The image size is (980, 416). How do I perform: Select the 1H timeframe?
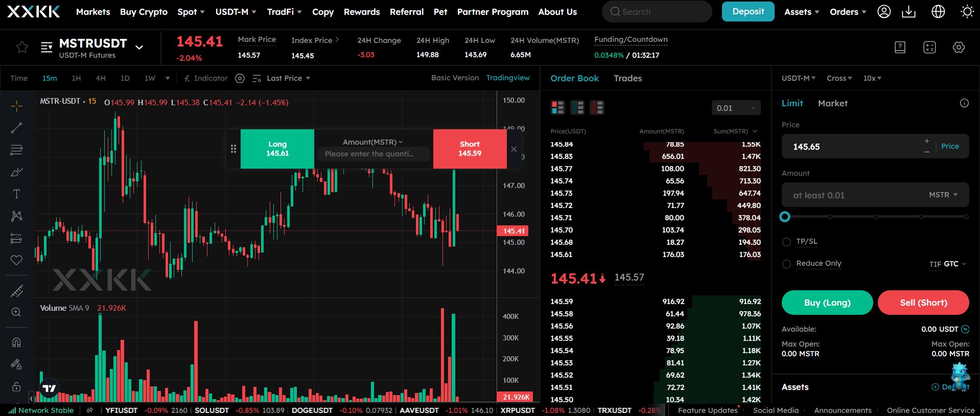pyautogui.click(x=76, y=78)
